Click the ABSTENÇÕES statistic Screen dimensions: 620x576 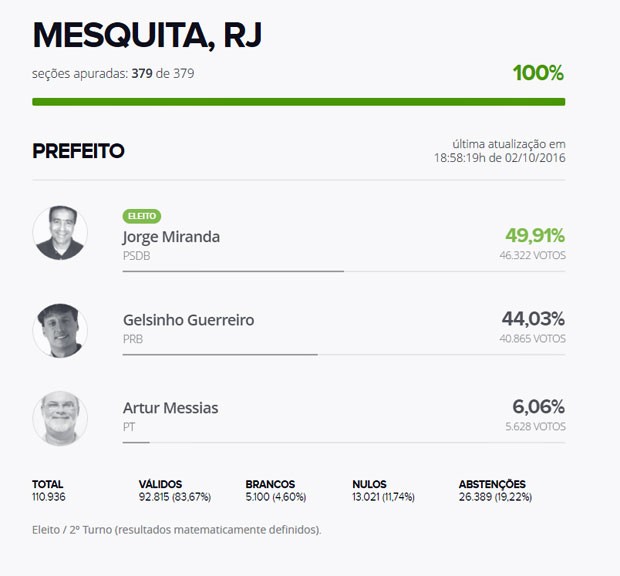point(495,491)
